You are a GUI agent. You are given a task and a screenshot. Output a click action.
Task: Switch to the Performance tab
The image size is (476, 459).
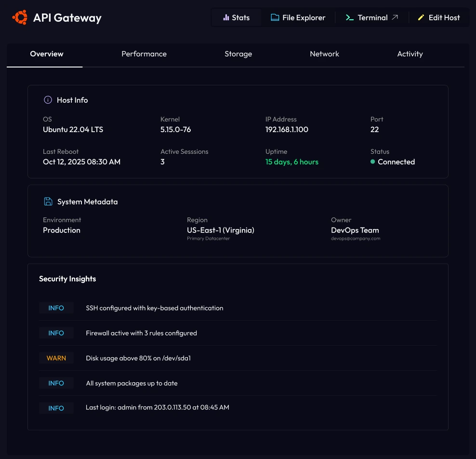click(x=144, y=54)
